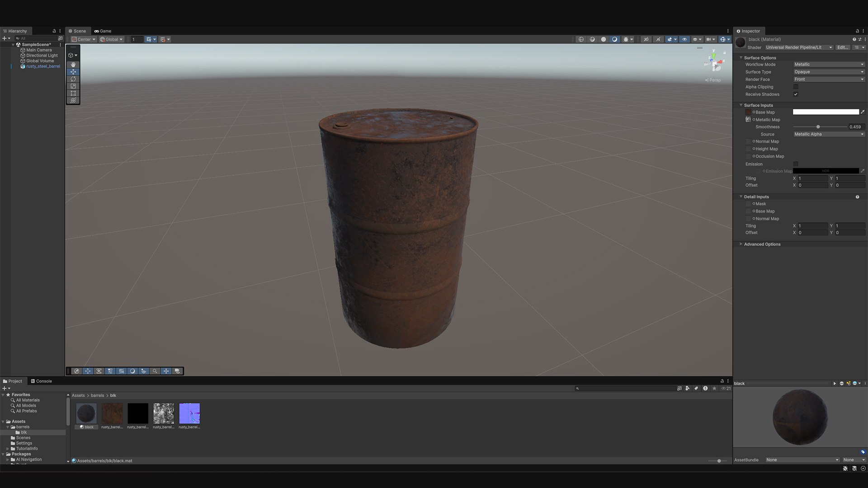Collapse the Detail Inputs section

coord(741,197)
